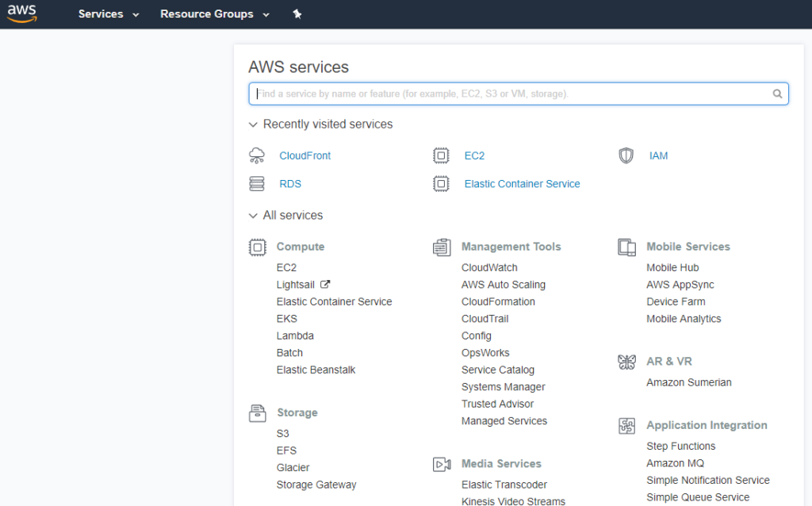Open CloudTrail
The width and height of the screenshot is (812, 506).
click(x=485, y=319)
